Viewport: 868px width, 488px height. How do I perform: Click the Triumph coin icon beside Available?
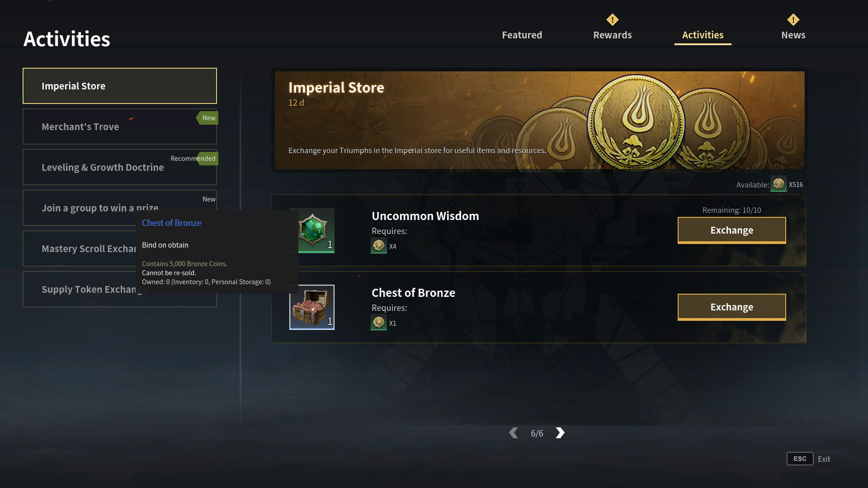coord(778,184)
